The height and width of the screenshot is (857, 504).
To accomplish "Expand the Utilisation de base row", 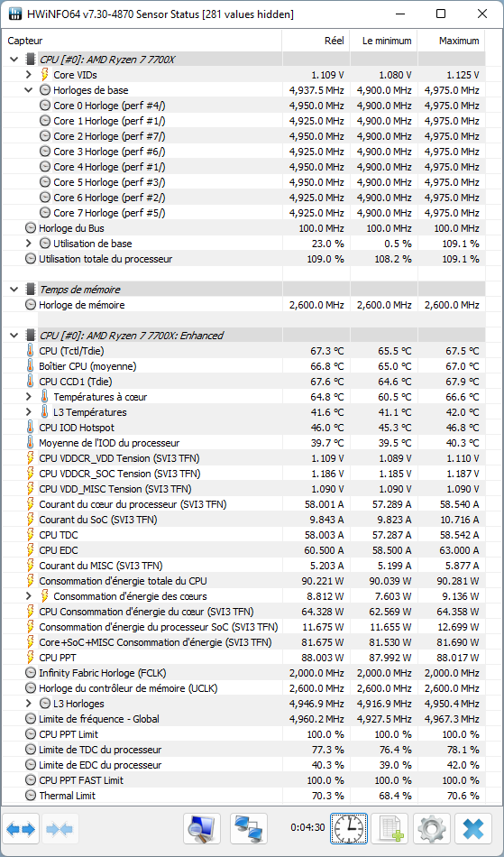I will (29, 244).
